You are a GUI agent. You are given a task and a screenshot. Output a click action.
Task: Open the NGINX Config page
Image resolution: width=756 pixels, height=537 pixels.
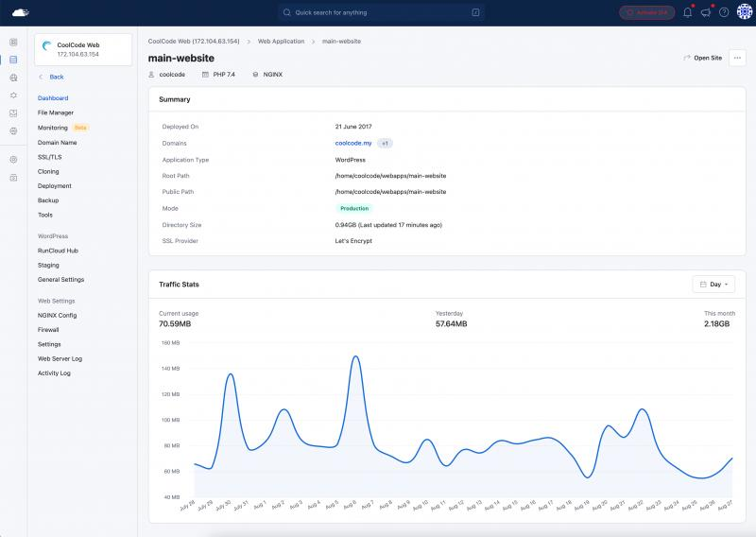pyautogui.click(x=57, y=315)
